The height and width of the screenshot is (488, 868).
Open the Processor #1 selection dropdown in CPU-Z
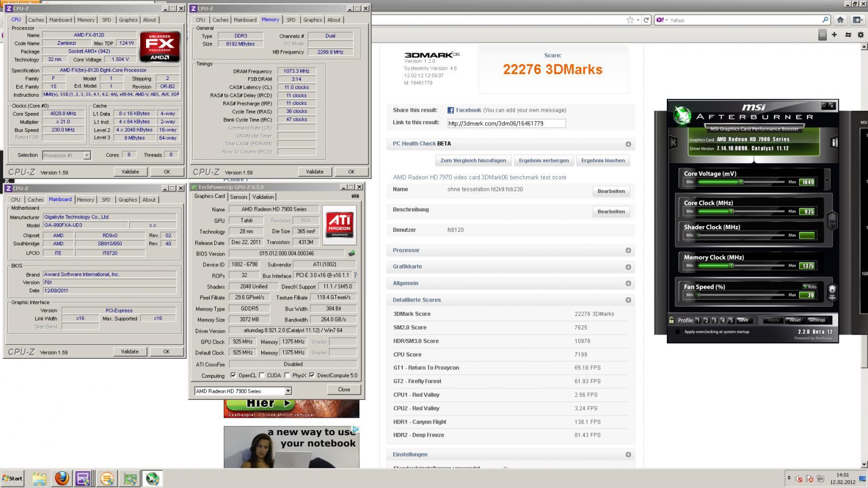[x=87, y=156]
